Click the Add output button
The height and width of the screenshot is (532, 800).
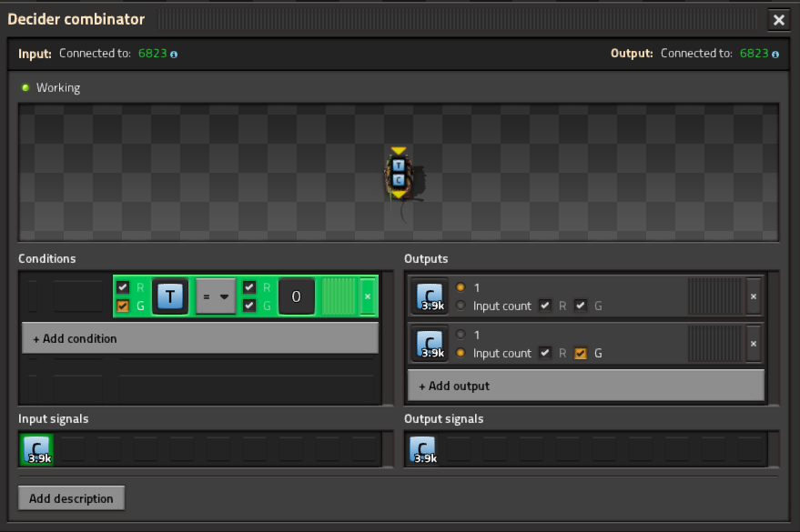pyautogui.click(x=585, y=386)
